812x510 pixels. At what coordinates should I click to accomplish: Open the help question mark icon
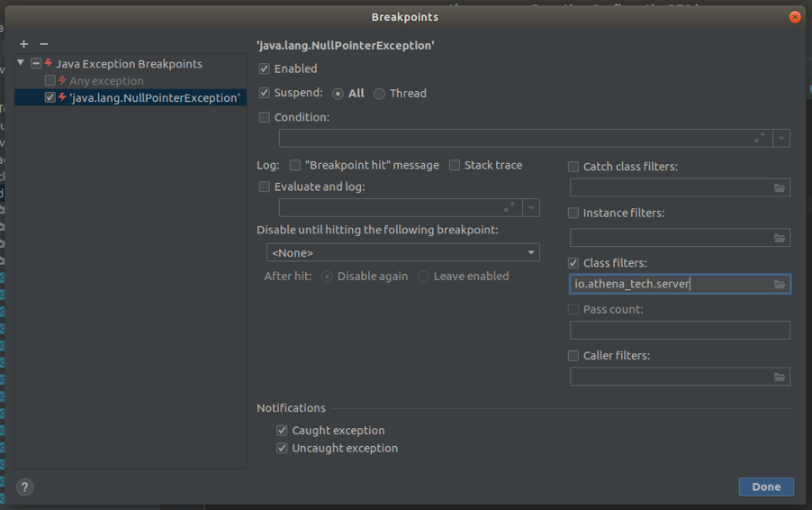pyautogui.click(x=25, y=487)
